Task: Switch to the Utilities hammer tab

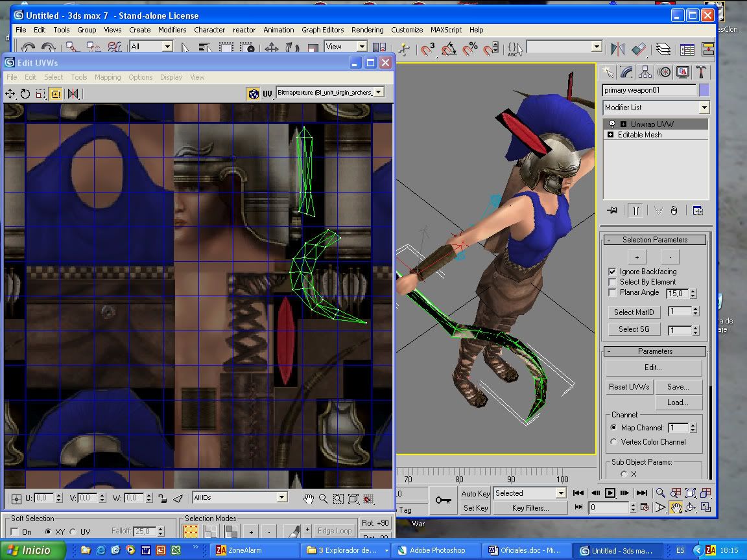Action: pyautogui.click(x=701, y=73)
